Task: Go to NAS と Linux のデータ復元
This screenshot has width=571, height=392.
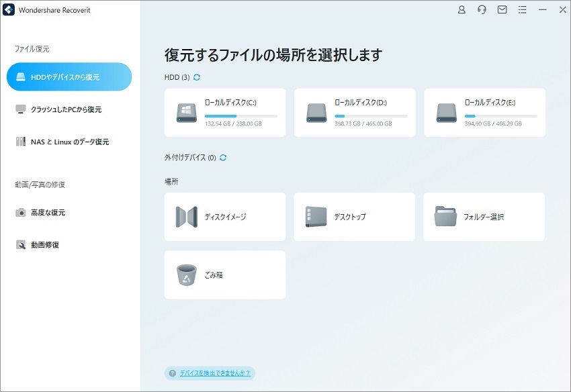Action: [69, 142]
